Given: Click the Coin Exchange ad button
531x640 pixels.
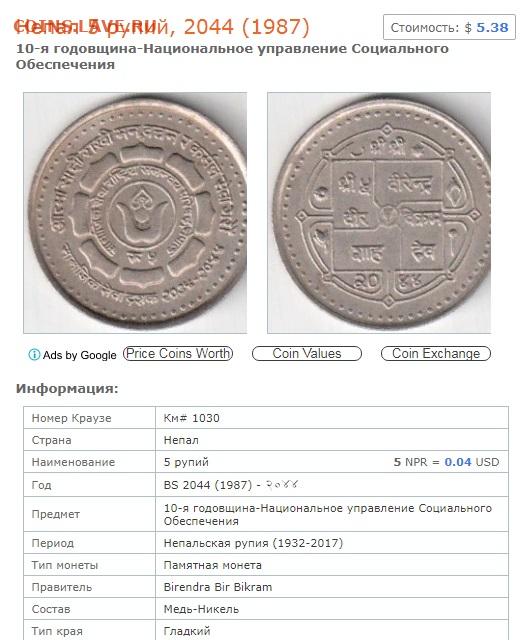Looking at the screenshot, I should (x=436, y=353).
